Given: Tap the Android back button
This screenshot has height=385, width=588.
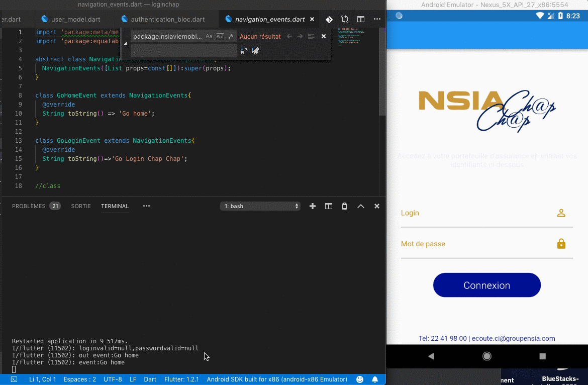Looking at the screenshot, I should 431,356.
